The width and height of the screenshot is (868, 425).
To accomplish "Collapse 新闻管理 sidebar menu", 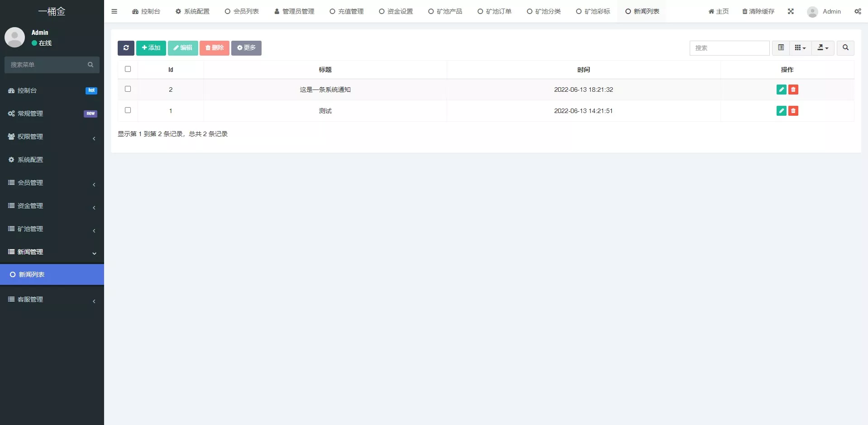I will point(52,252).
